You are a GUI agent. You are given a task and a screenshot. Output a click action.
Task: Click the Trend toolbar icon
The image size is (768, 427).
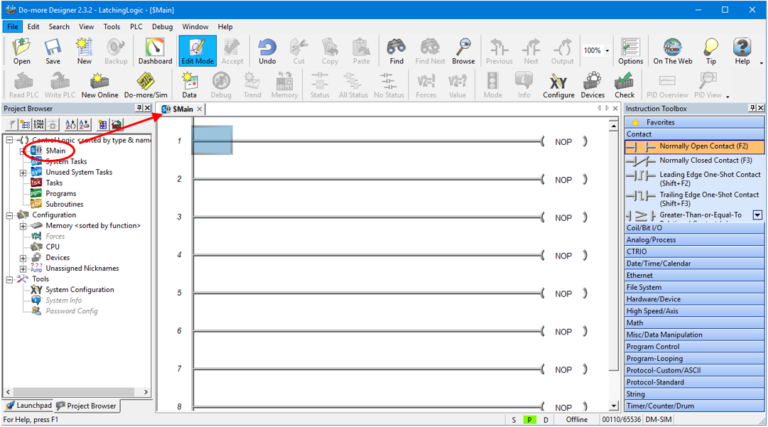[252, 85]
